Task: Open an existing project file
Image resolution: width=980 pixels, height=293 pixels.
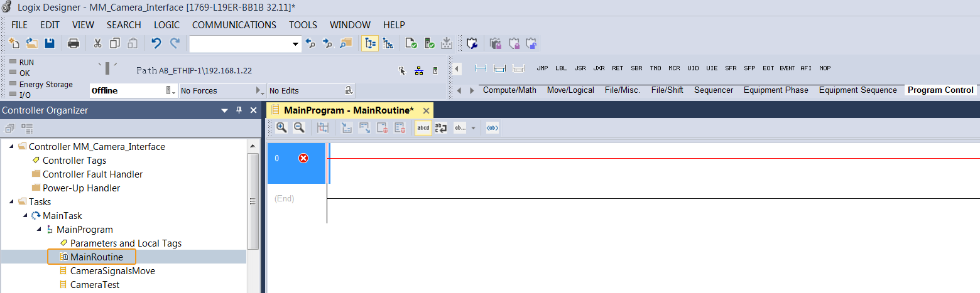Action: coord(31,43)
